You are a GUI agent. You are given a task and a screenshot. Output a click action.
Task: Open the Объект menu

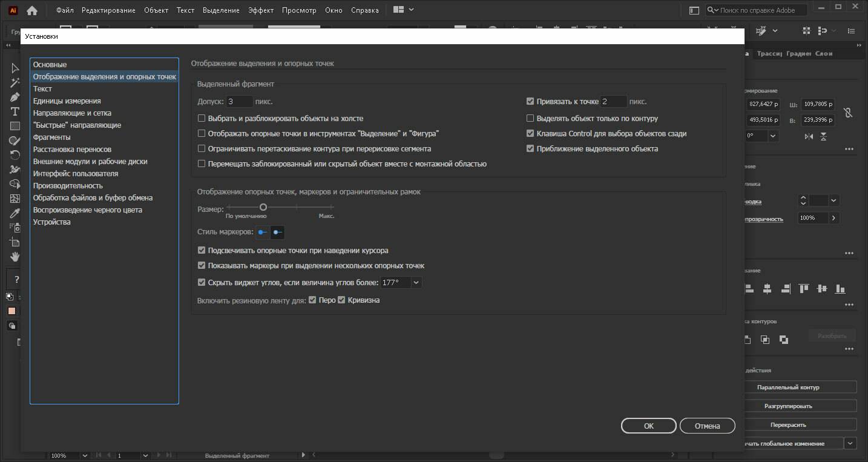[156, 10]
